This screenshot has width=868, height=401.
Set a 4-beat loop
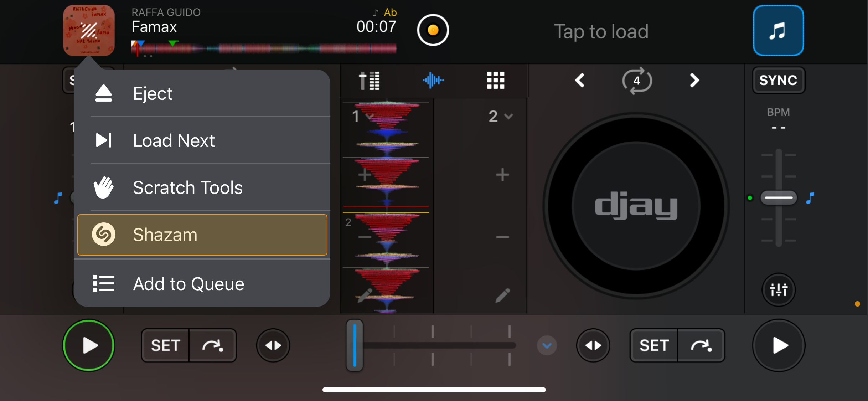(637, 81)
